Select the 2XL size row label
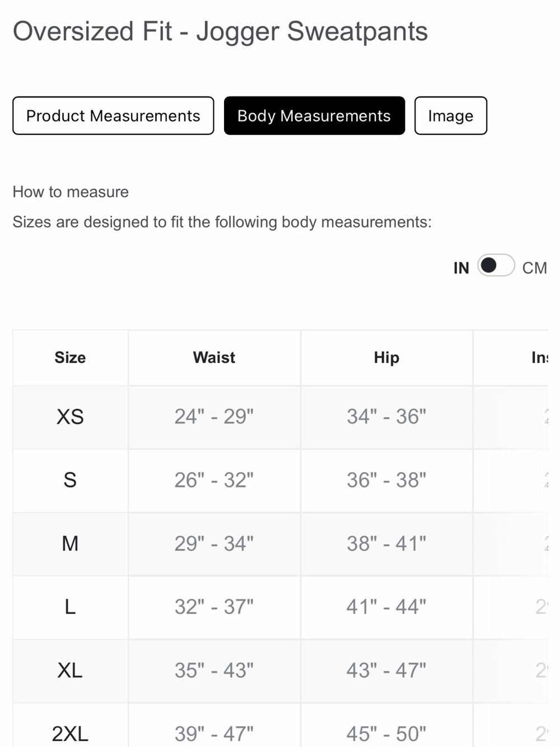The width and height of the screenshot is (560, 747). tap(70, 734)
